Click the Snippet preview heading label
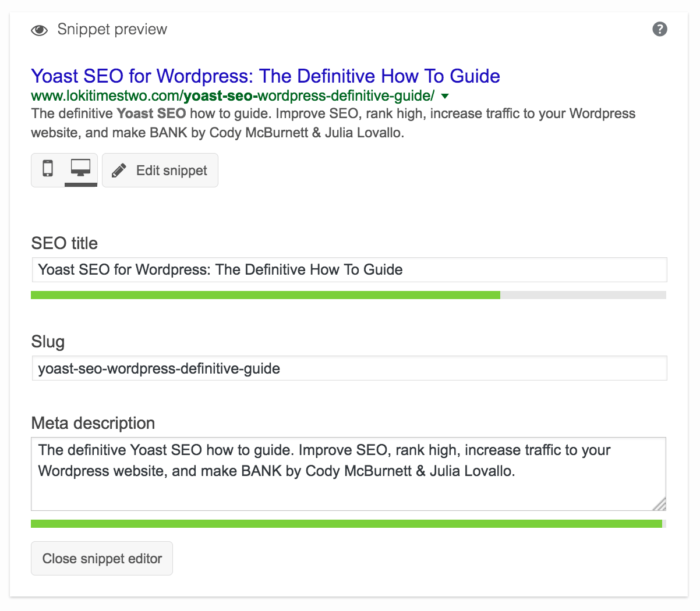Viewport: 700px width, 611px height. (111, 29)
